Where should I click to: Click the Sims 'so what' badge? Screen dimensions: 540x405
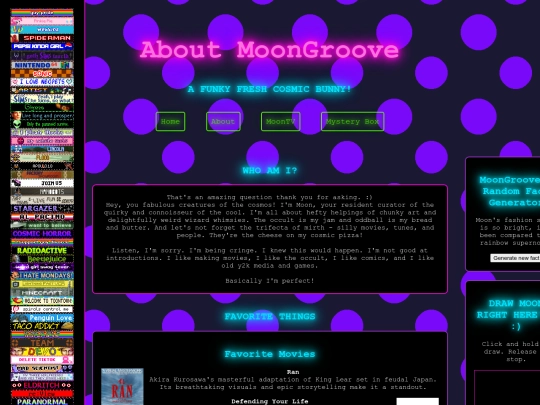[x=42, y=98]
